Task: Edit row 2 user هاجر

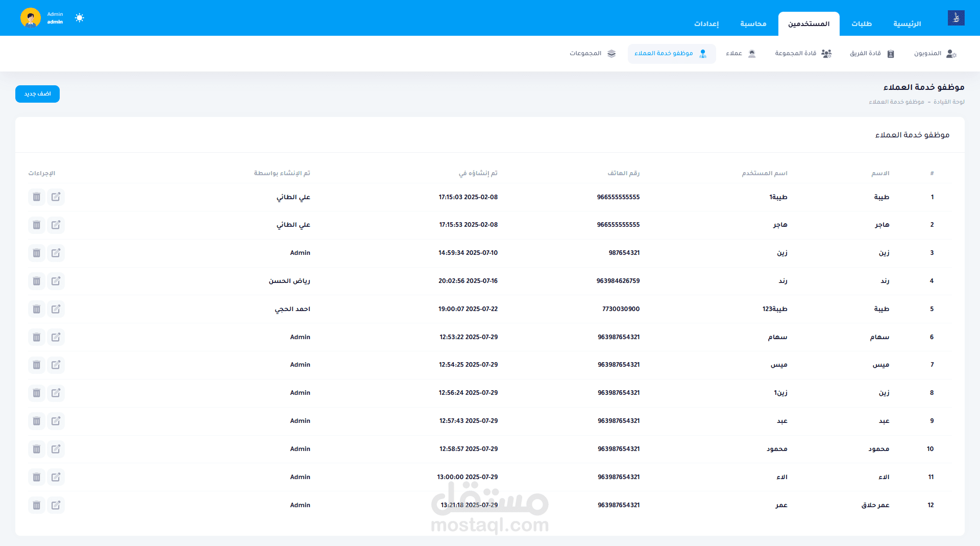Action: (x=56, y=225)
